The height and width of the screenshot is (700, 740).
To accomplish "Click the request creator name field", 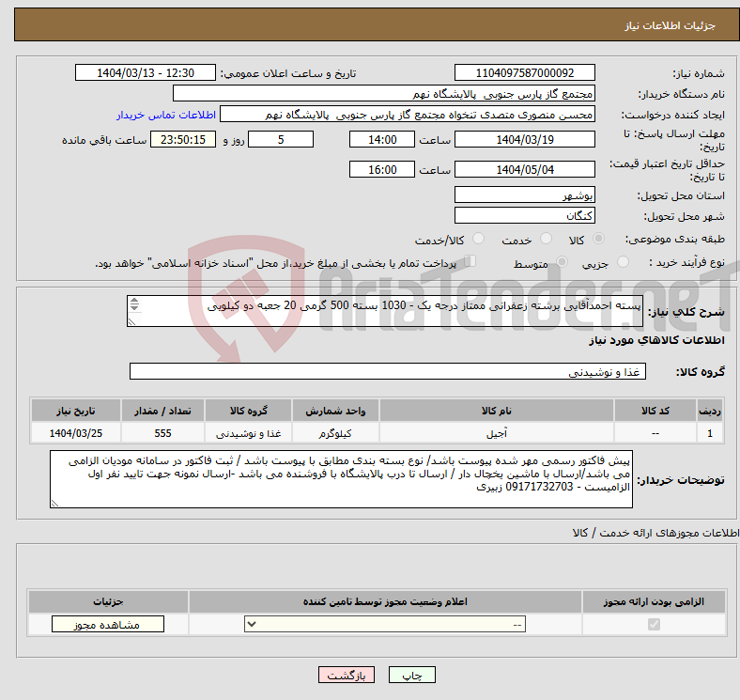I will pyautogui.click(x=408, y=115).
